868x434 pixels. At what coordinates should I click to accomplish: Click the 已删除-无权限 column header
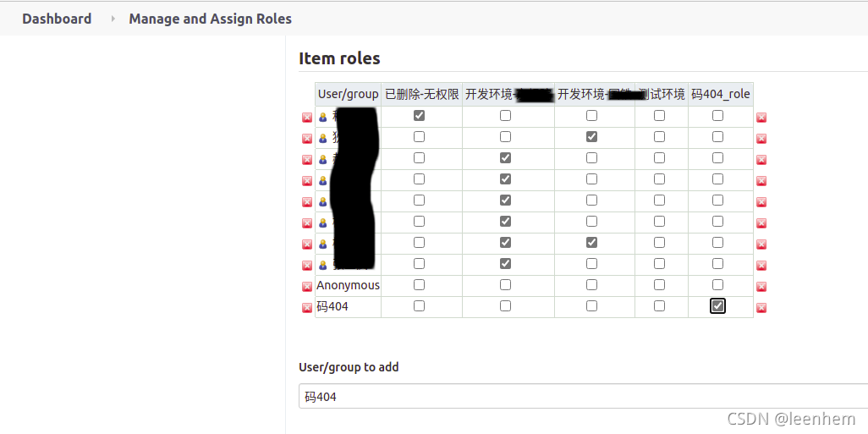[x=422, y=94]
